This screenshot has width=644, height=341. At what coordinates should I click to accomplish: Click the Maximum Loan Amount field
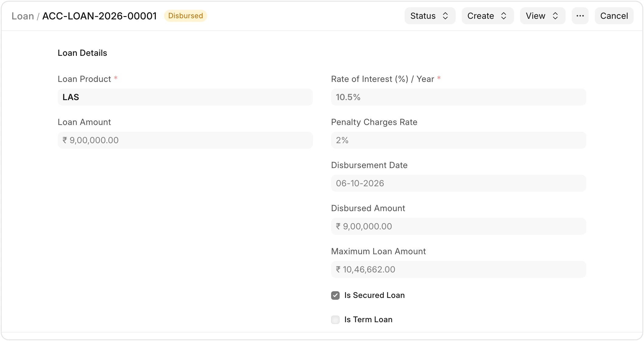coord(459,269)
